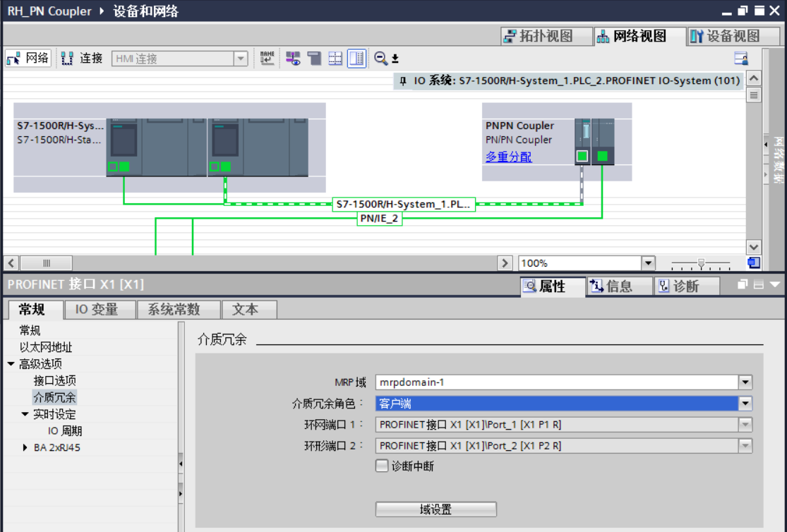Screen dimensions: 787x532
Task: Click the show address labels icon
Action: (293, 59)
